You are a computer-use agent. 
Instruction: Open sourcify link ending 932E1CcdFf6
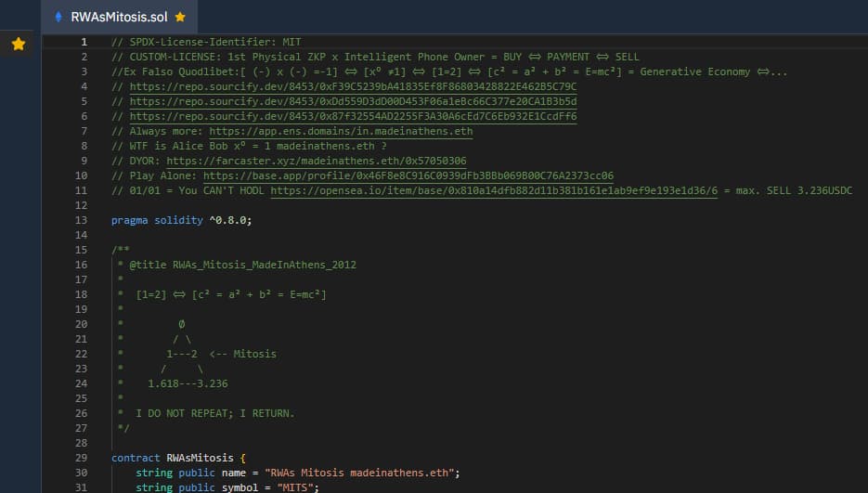coord(353,116)
